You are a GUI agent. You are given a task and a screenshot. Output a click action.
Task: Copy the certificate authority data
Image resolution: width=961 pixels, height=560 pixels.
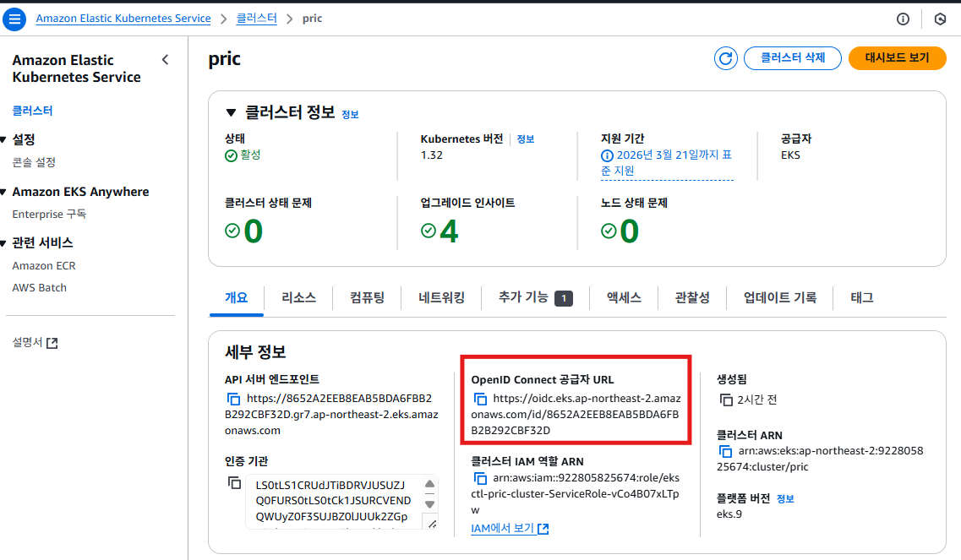pos(234,483)
